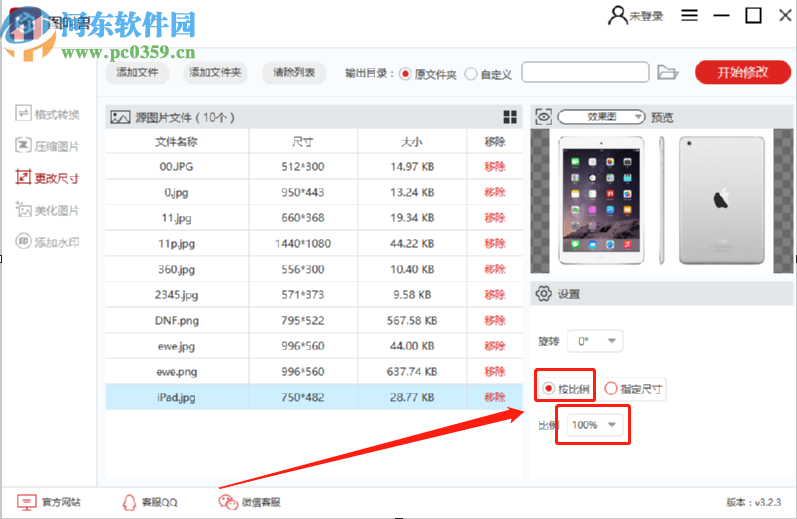
Task: Open the 100% ratio dropdown
Action: tap(594, 424)
